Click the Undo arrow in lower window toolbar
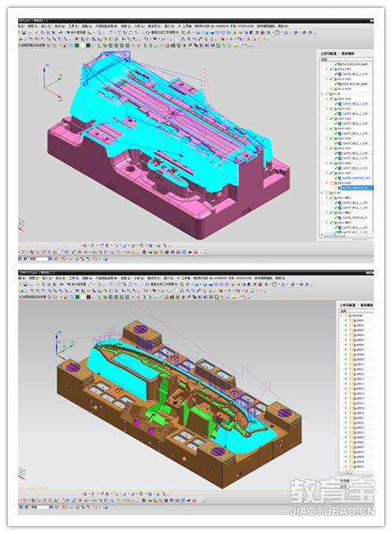The image size is (392, 534). (61, 285)
